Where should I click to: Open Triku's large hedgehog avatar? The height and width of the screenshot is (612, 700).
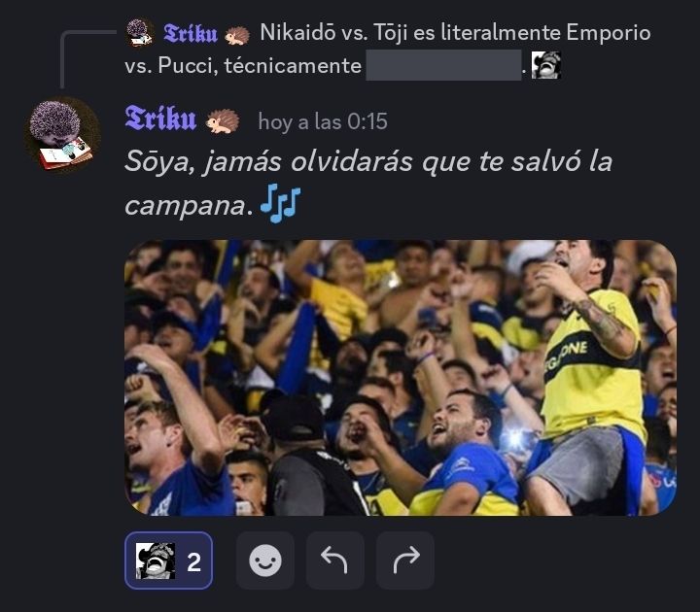click(x=62, y=136)
